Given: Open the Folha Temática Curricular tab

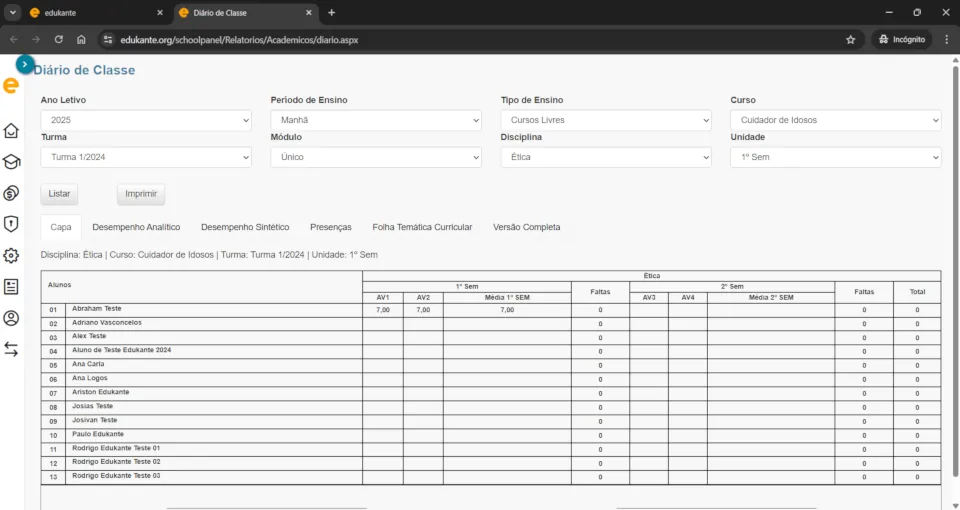Looking at the screenshot, I should (422, 227).
